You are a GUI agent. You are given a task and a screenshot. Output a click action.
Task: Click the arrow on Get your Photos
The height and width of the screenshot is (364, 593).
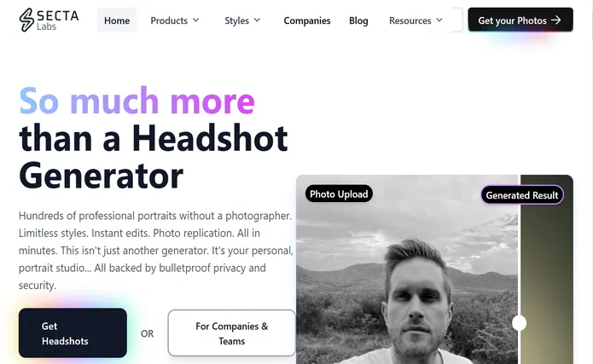click(555, 20)
